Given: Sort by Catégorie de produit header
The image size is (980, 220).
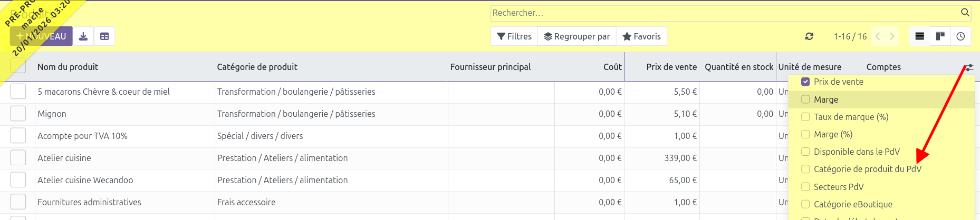Looking at the screenshot, I should tap(257, 67).
